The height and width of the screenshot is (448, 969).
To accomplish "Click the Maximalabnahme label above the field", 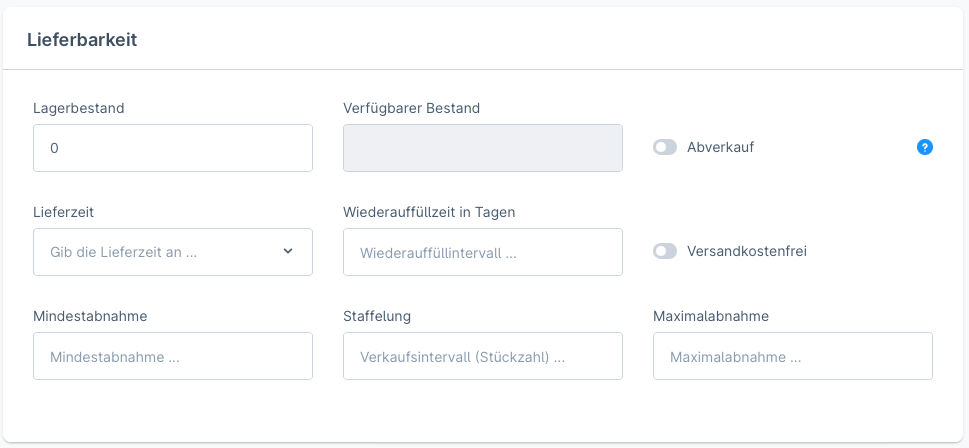I will point(711,316).
